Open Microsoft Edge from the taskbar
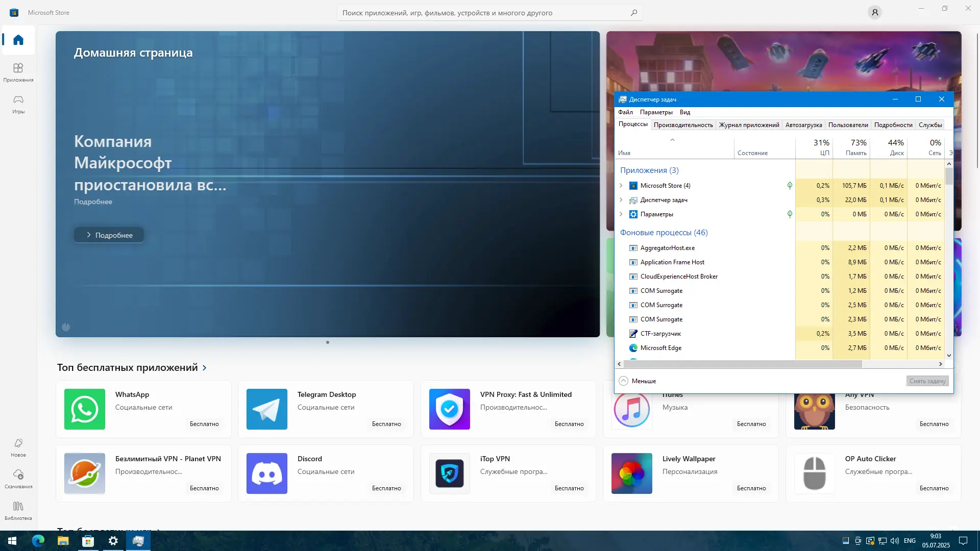The image size is (980, 551). (38, 541)
